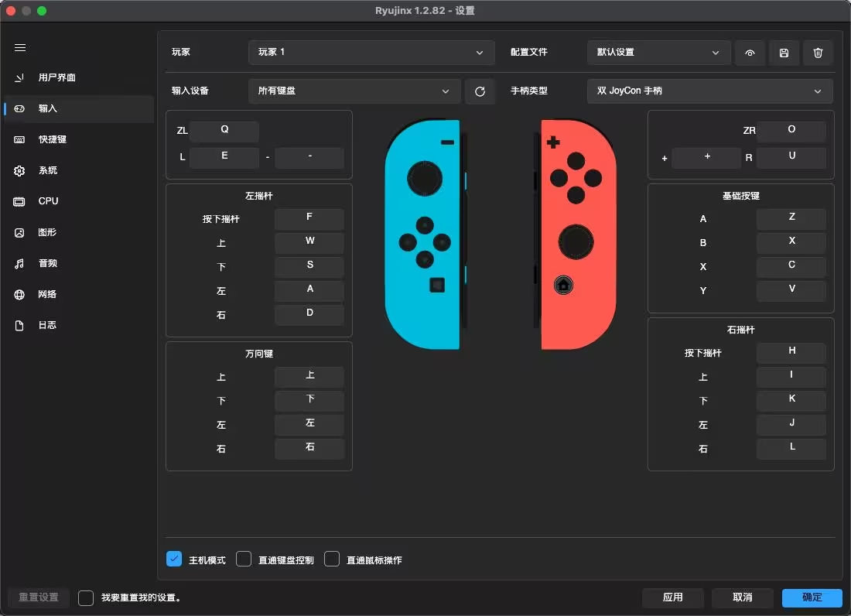Screen dimensions: 851x616
Task: Save the current profile with disk icon
Action: (784, 53)
